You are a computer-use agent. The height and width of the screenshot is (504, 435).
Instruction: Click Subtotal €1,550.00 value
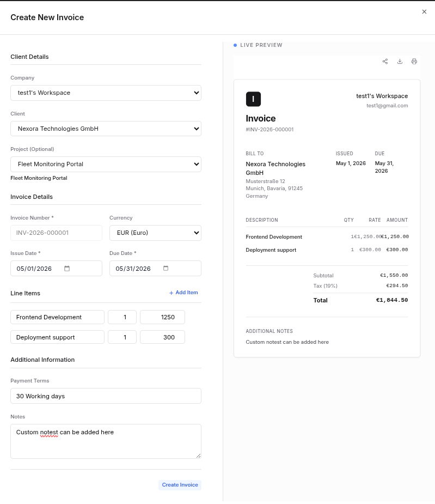(x=394, y=276)
